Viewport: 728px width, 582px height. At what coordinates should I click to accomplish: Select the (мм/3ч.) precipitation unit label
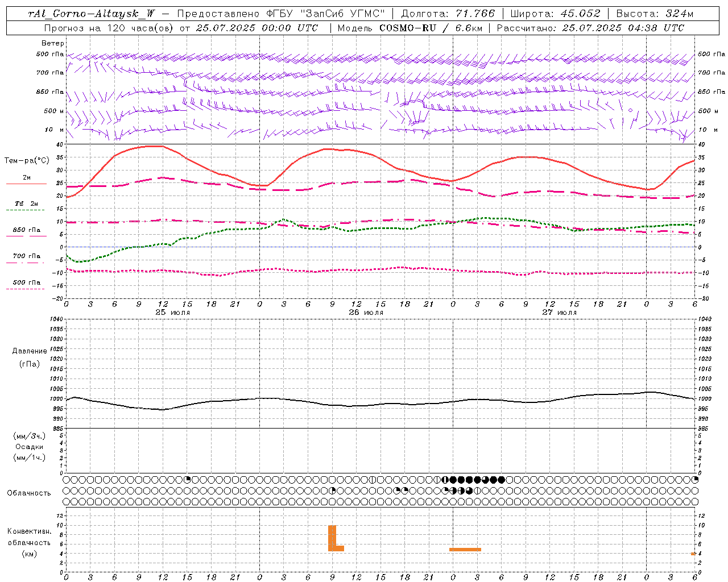(x=30, y=436)
